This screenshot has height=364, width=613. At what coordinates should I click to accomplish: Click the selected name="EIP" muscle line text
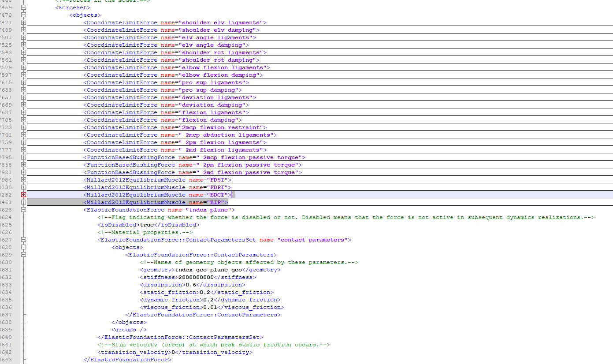(x=156, y=202)
